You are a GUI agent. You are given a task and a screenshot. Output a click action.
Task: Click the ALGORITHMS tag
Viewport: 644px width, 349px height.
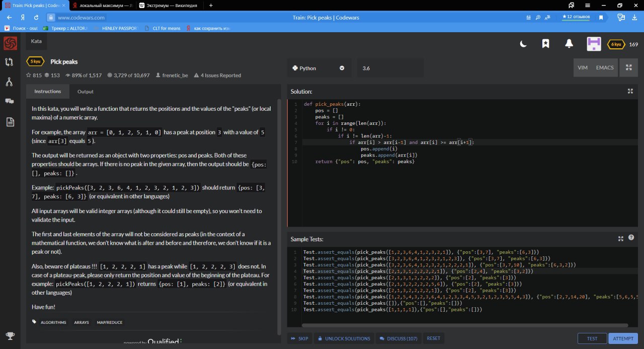(x=53, y=322)
